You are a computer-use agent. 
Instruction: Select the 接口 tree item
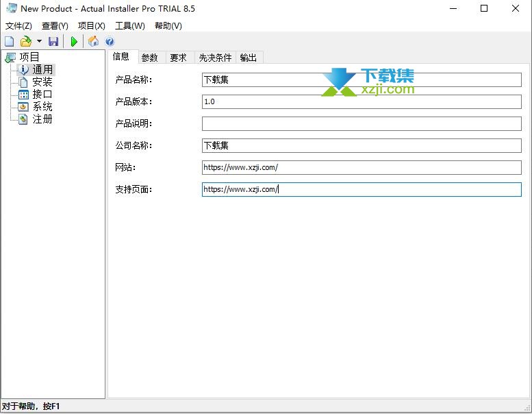tap(42, 94)
